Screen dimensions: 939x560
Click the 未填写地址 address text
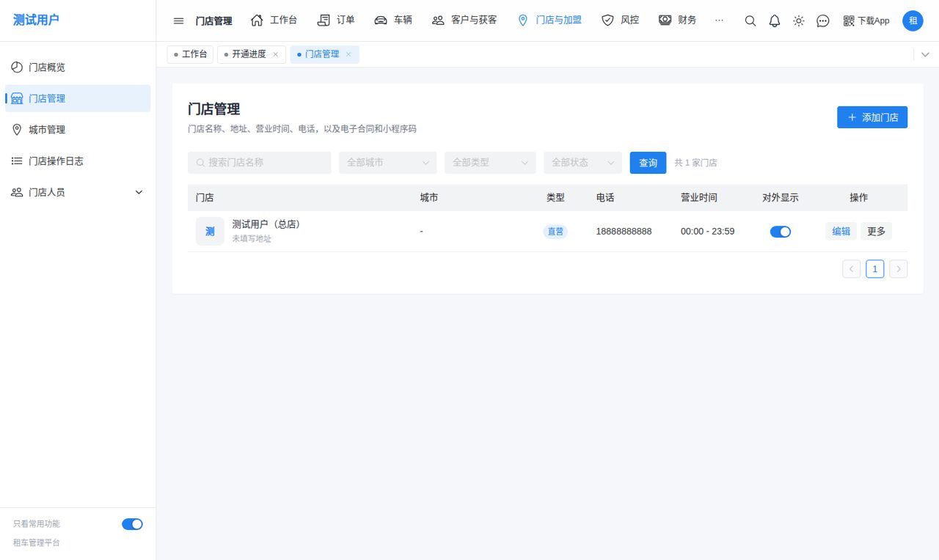(x=252, y=239)
